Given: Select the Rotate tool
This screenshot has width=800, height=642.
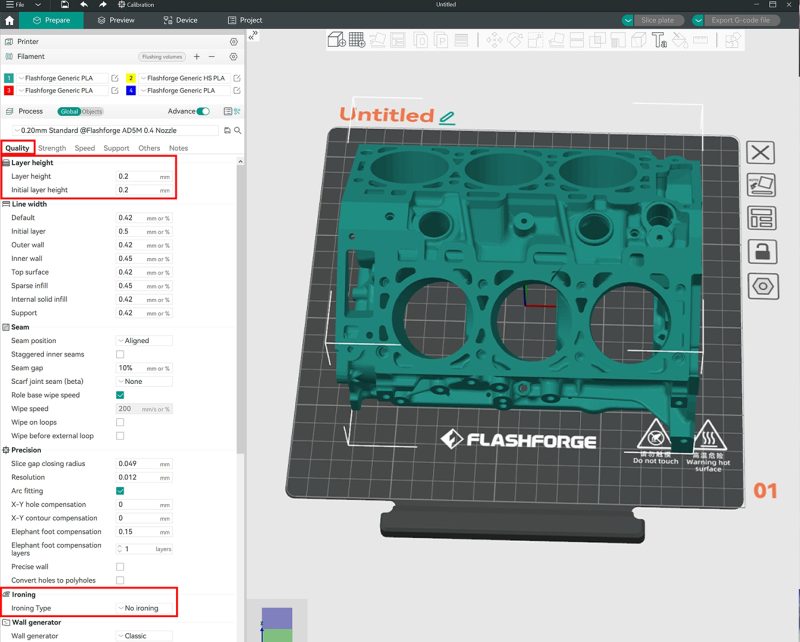Looking at the screenshot, I should tap(515, 40).
